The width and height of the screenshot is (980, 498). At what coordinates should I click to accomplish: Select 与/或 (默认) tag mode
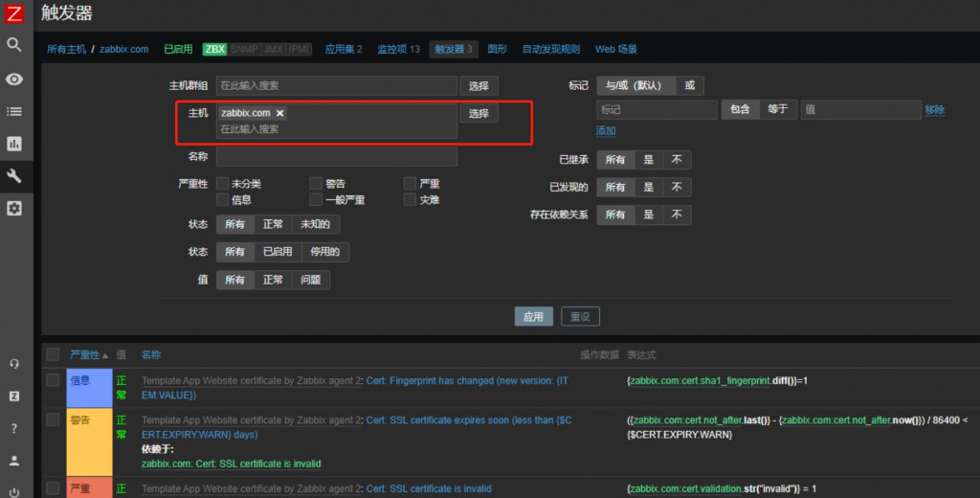[635, 85]
